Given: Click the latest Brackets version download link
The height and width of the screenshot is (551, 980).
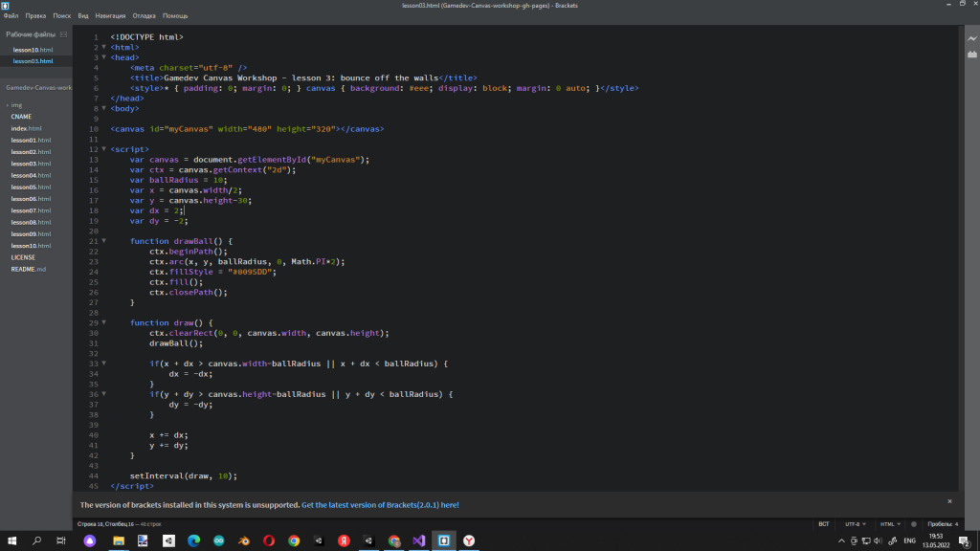Looking at the screenshot, I should click(x=380, y=505).
